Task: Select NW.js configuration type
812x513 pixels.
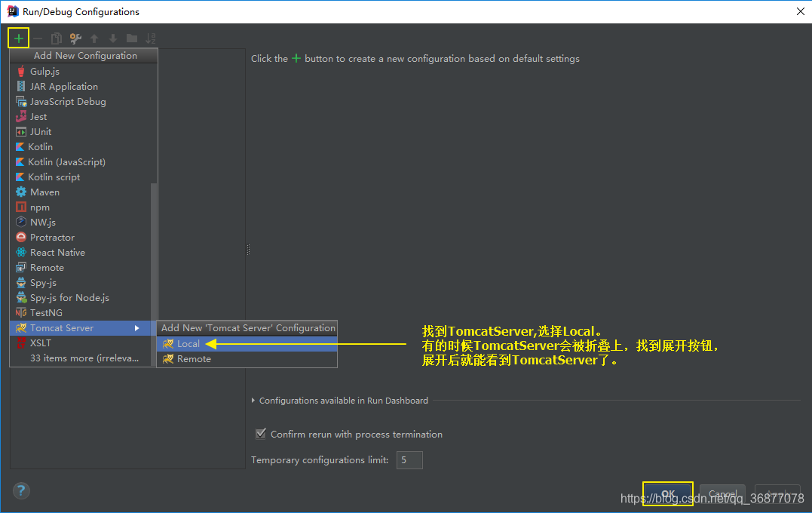Action: 80,223
